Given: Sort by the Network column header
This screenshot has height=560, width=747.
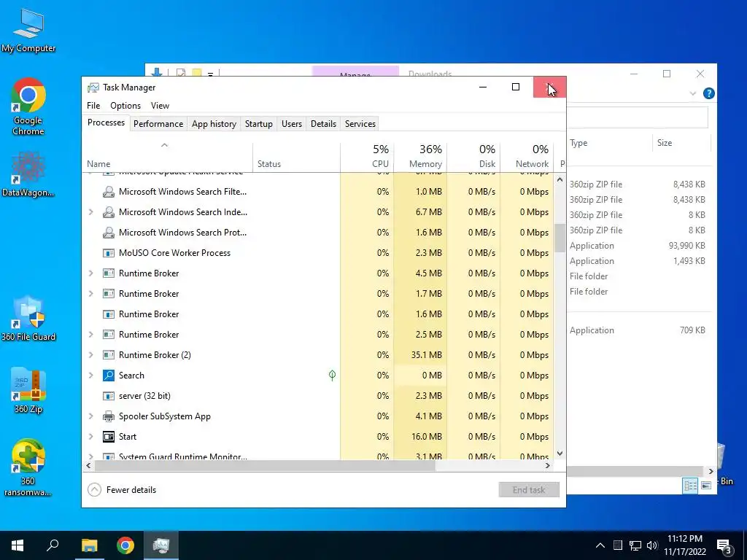Looking at the screenshot, I should click(x=527, y=156).
